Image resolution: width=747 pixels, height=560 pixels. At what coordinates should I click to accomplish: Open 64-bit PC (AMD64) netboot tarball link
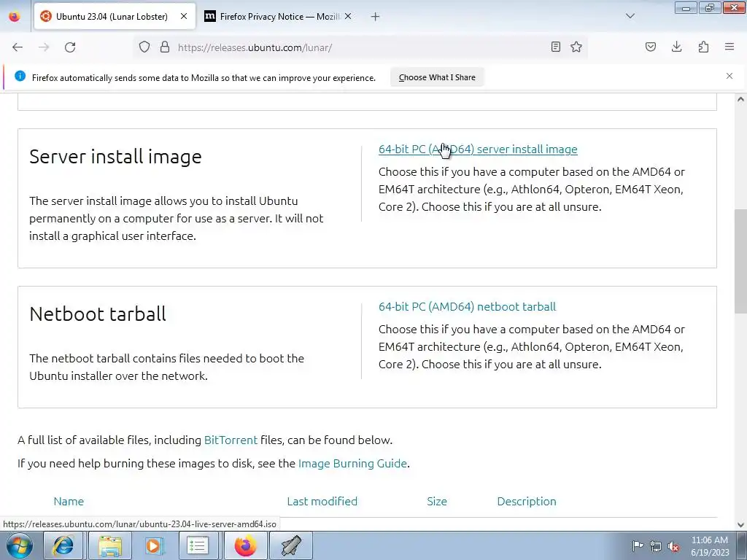pyautogui.click(x=467, y=307)
